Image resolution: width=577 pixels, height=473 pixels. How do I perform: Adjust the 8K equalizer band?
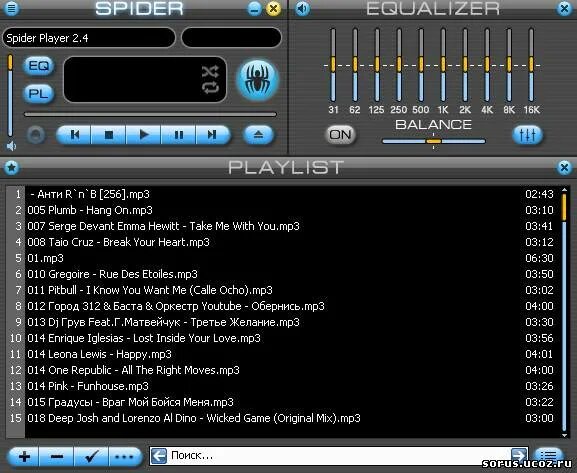(x=509, y=65)
